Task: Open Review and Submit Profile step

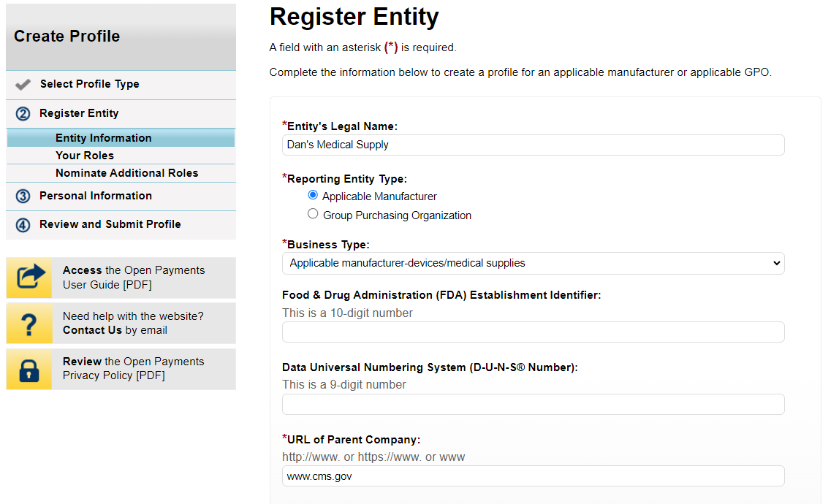Action: pyautogui.click(x=110, y=224)
